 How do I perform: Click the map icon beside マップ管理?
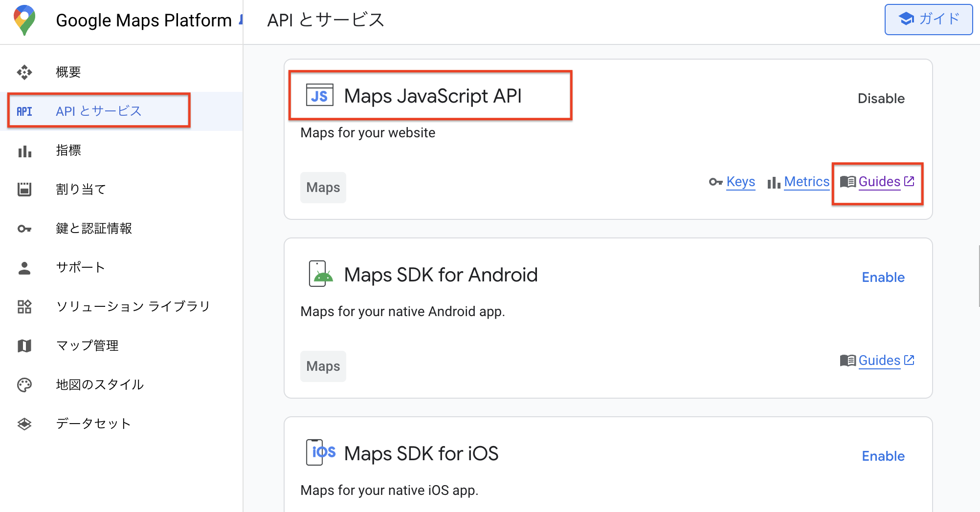coord(24,346)
